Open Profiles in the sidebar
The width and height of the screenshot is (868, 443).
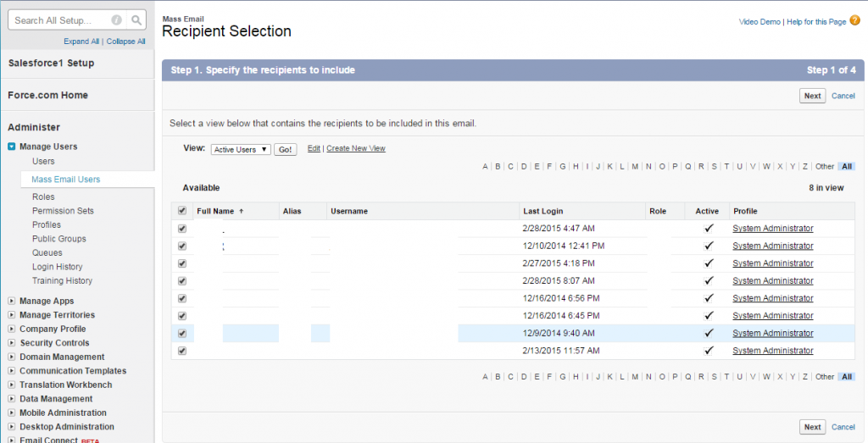pyautogui.click(x=47, y=224)
